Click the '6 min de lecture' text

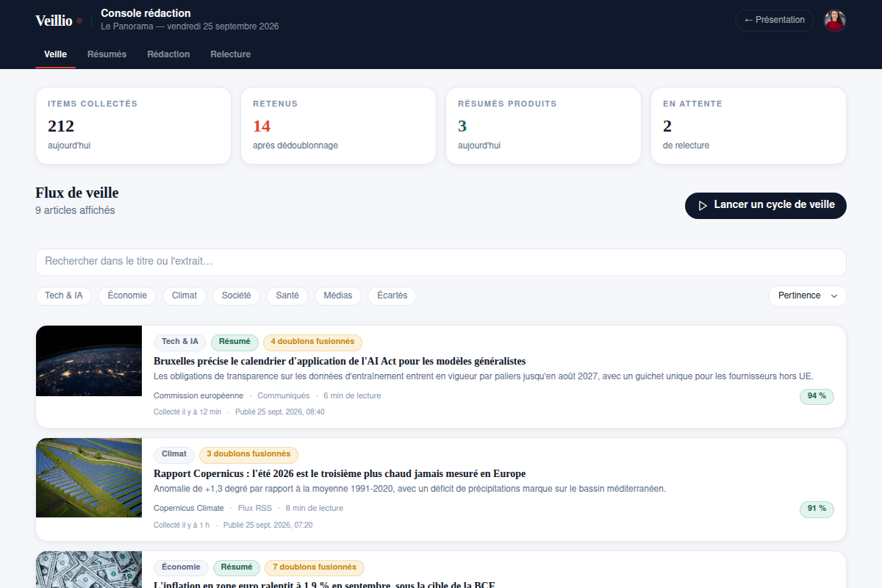(352, 395)
